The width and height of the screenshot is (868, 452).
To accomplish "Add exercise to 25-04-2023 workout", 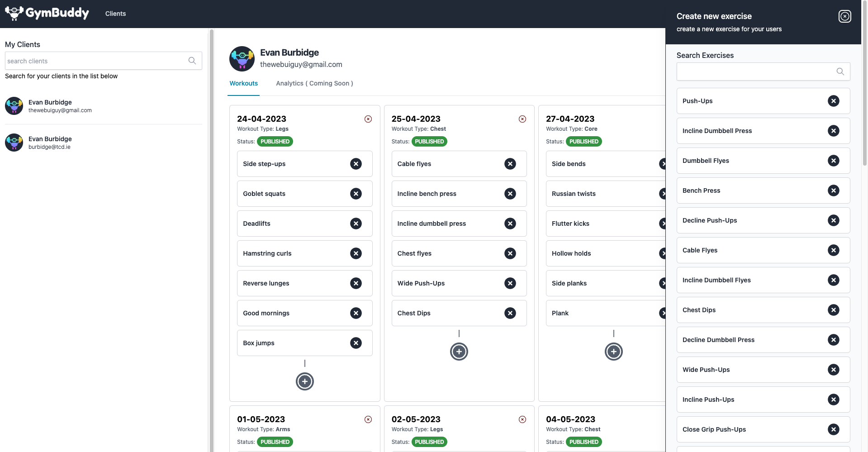I will point(459,352).
